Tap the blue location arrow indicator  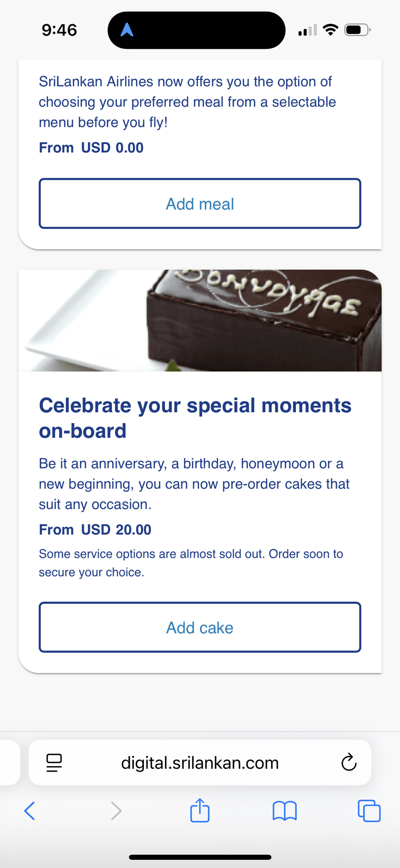coord(127,30)
